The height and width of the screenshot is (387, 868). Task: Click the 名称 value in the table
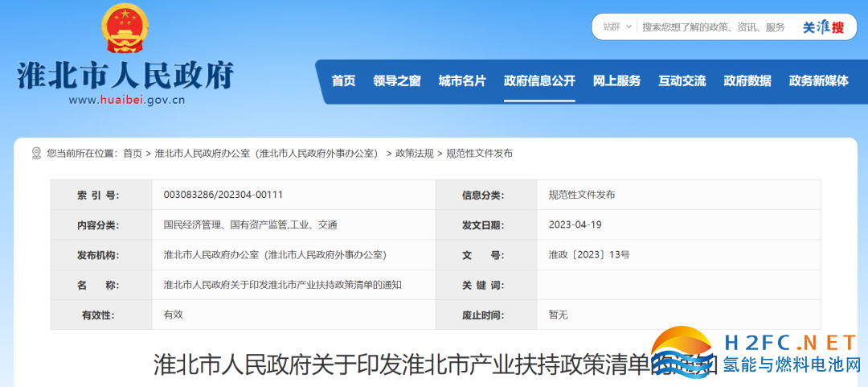pyautogui.click(x=282, y=285)
